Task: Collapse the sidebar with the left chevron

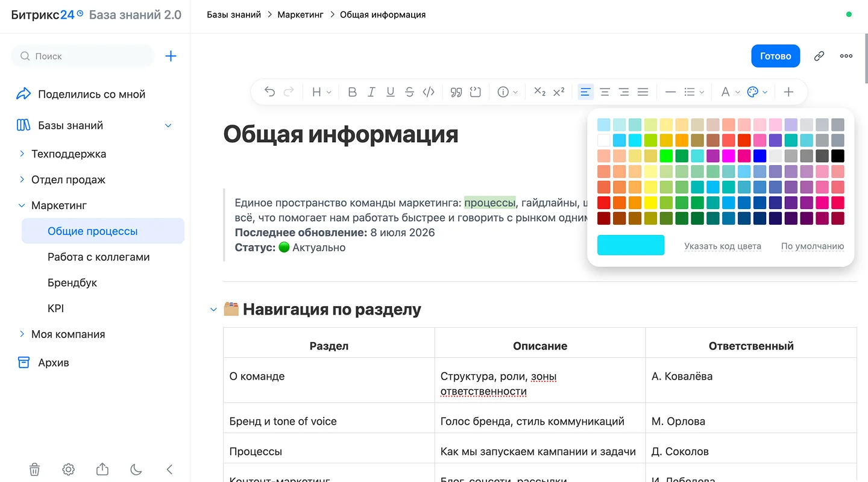Action: tap(169, 469)
